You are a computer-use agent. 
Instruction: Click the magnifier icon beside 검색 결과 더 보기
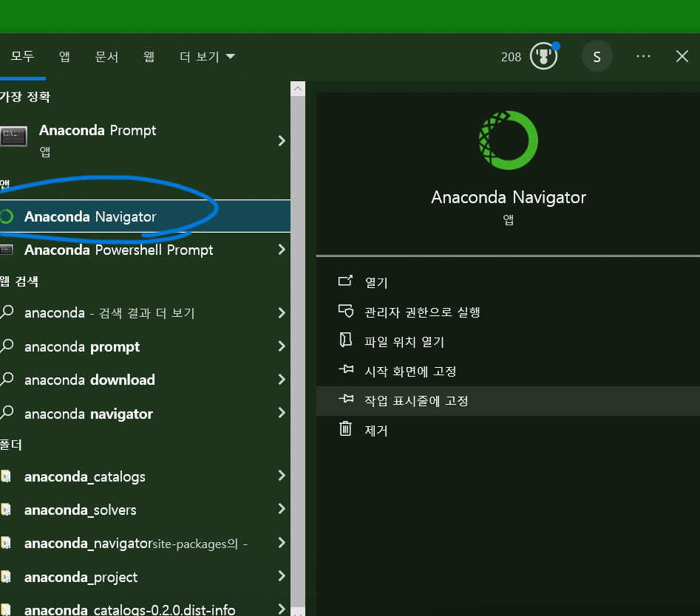click(7, 312)
